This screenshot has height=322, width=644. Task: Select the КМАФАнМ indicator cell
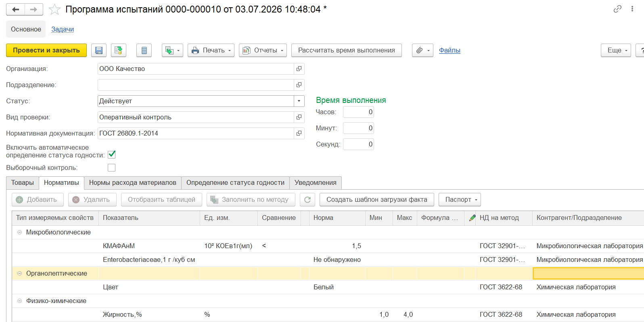click(149, 246)
